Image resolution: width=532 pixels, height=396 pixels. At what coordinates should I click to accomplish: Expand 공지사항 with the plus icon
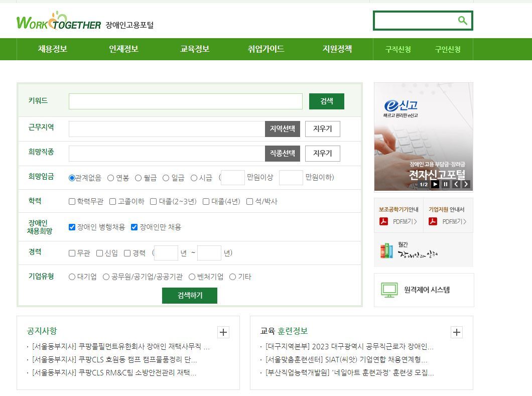tap(223, 332)
